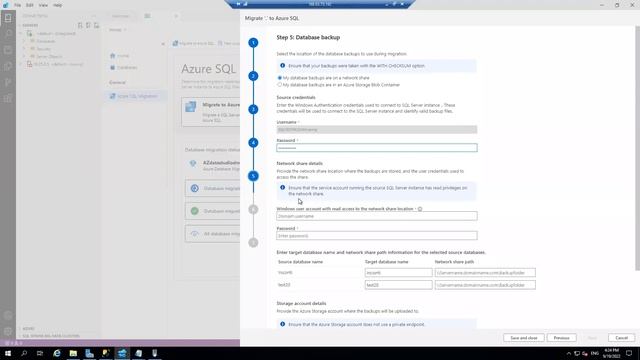Screen dimensions: 640x360
Task: Open the Explorer view in the activity bar
Action: (8, 66)
